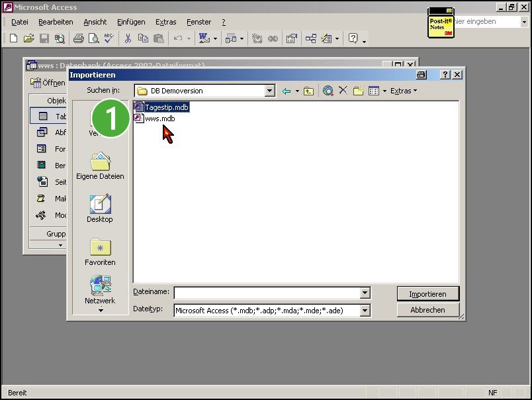The height and width of the screenshot is (400, 532).
Task: Click the Views icon in Importieren dialog
Action: coord(374,91)
